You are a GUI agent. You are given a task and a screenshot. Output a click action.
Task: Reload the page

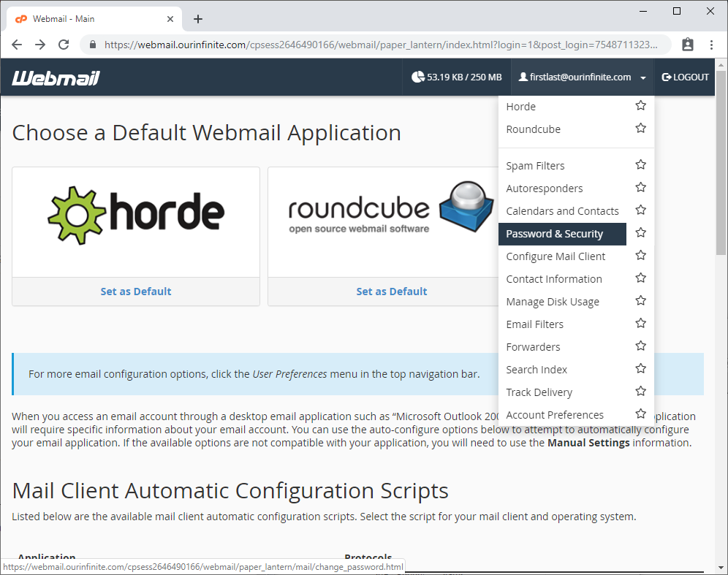(64, 45)
